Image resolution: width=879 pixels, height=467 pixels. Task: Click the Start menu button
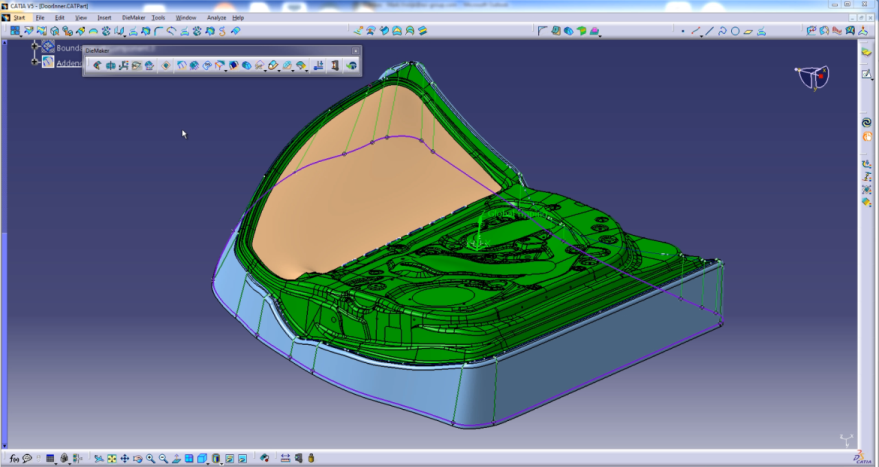(x=19, y=17)
